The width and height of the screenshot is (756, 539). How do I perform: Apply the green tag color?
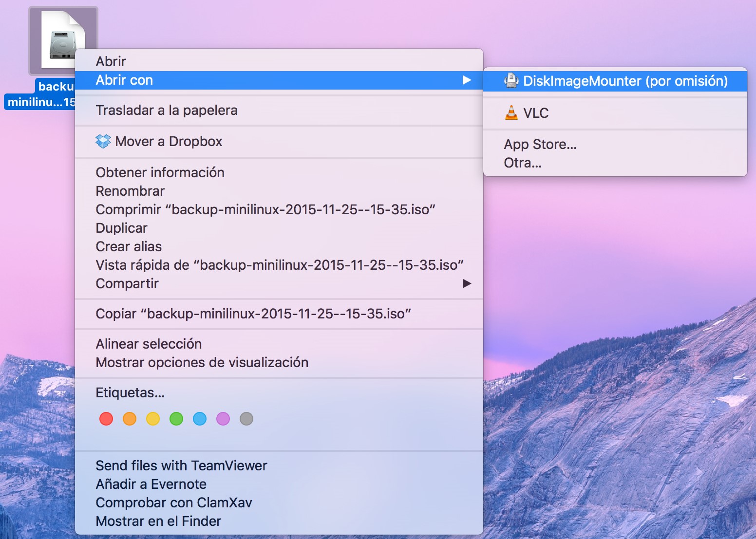(176, 419)
